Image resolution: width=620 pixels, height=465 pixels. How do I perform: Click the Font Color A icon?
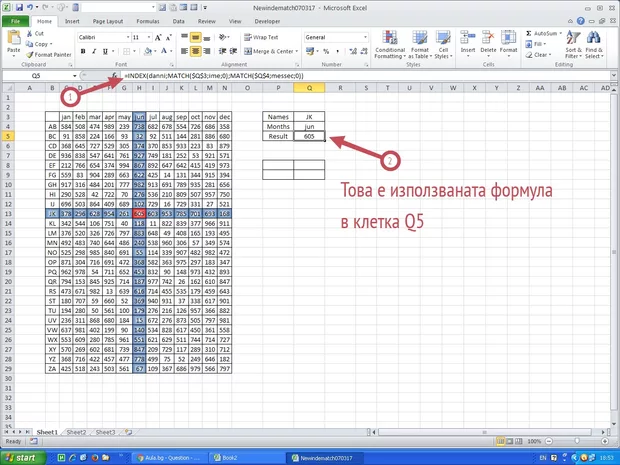[164, 51]
